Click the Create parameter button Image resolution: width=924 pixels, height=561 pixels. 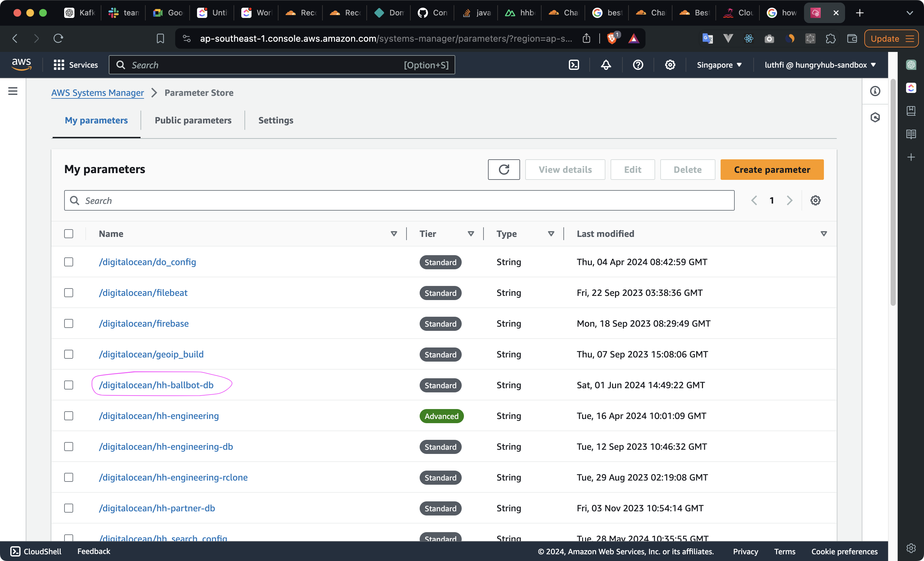click(x=772, y=169)
